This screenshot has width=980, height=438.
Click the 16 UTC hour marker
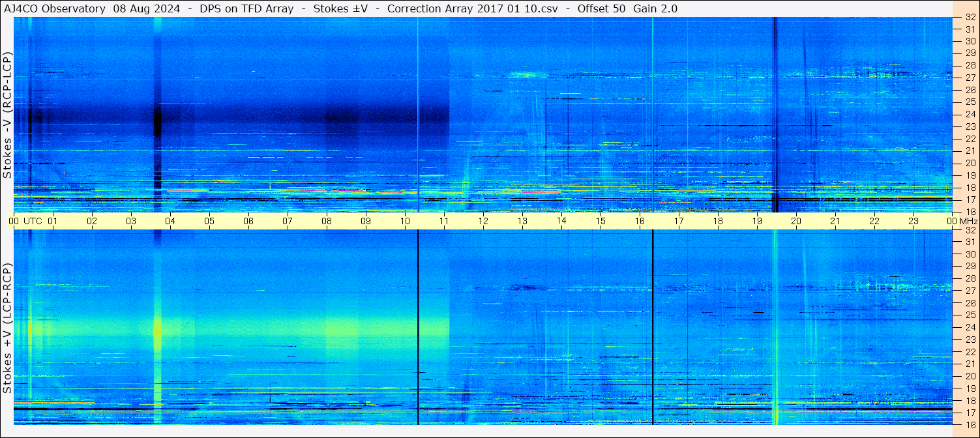(640, 221)
